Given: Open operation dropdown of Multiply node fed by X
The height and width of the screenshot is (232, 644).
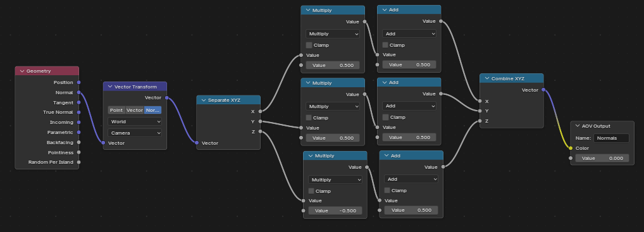Looking at the screenshot, I should [333, 34].
